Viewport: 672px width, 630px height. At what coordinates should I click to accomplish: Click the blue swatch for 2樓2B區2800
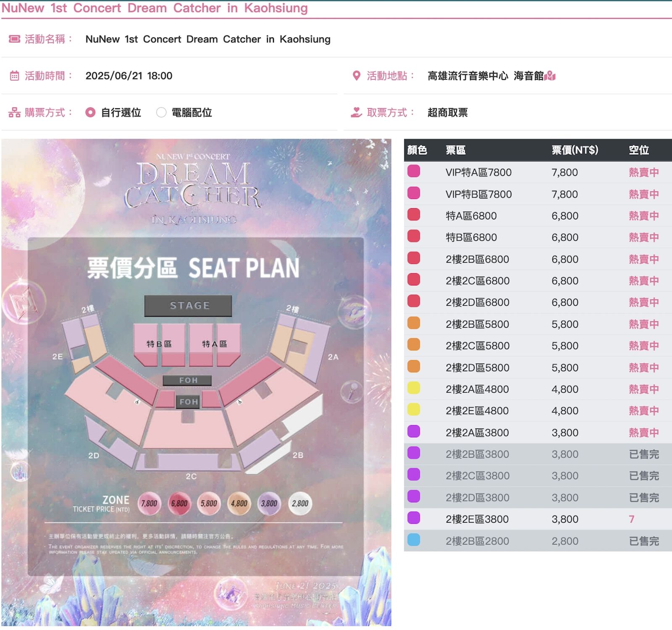(414, 540)
